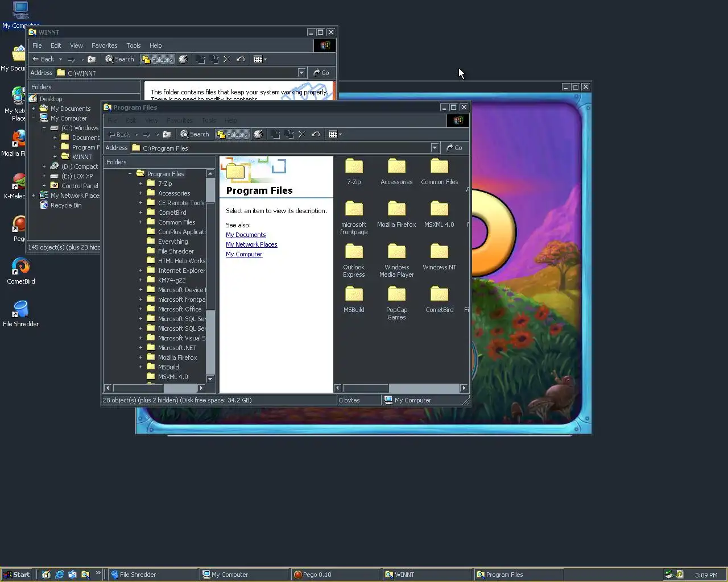Click the History icon in WINNT window toolbar
The image size is (728, 582).
pos(183,59)
